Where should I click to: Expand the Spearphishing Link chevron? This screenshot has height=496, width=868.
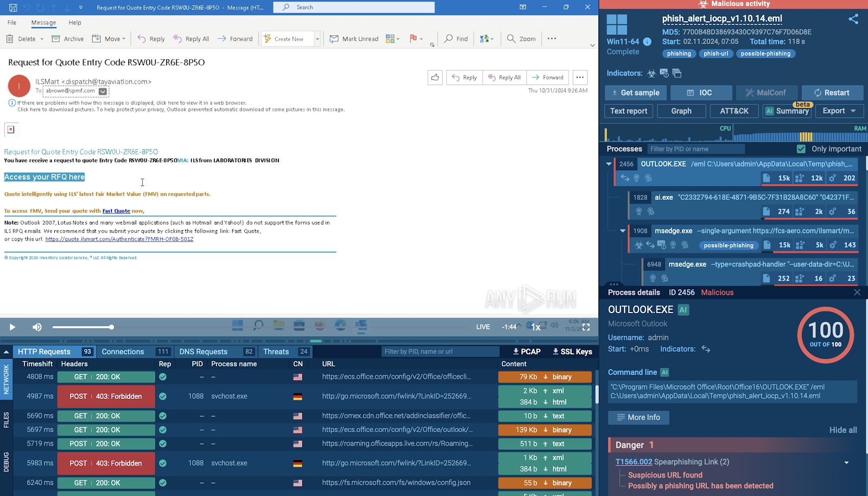click(x=846, y=463)
